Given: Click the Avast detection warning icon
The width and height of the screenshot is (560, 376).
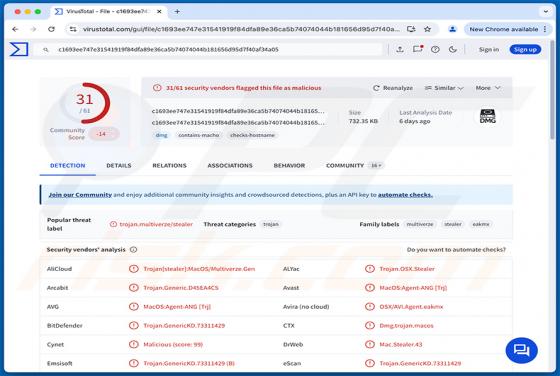Looking at the screenshot, I should [370, 287].
